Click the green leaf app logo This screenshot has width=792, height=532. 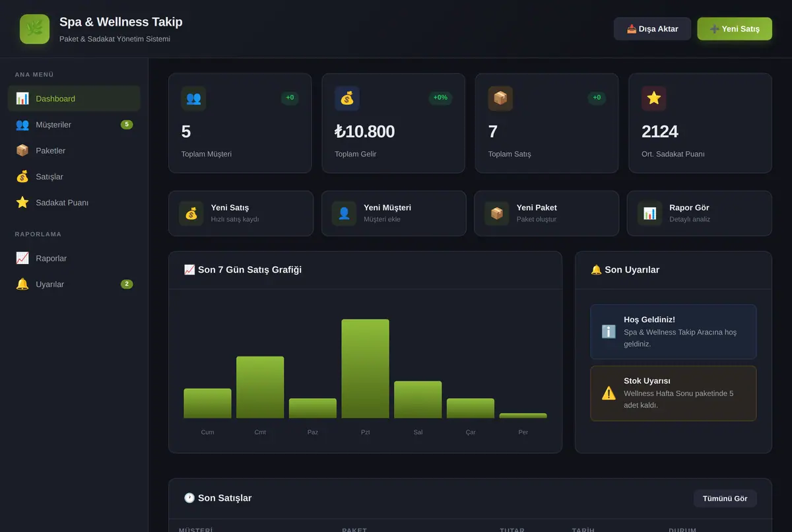coord(34,29)
